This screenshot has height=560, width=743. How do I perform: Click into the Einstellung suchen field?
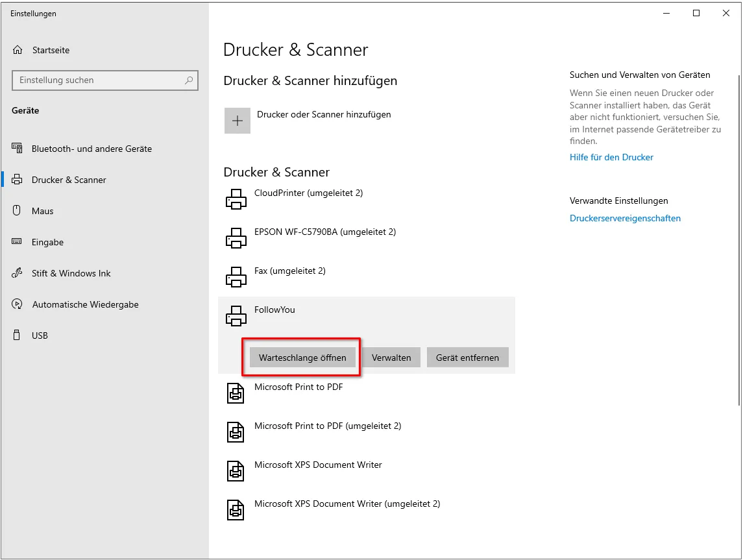point(97,80)
